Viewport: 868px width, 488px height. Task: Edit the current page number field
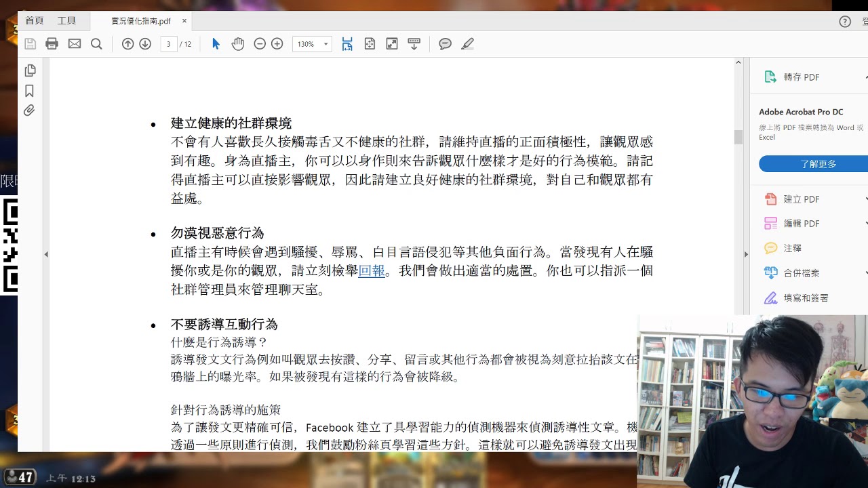coord(168,44)
